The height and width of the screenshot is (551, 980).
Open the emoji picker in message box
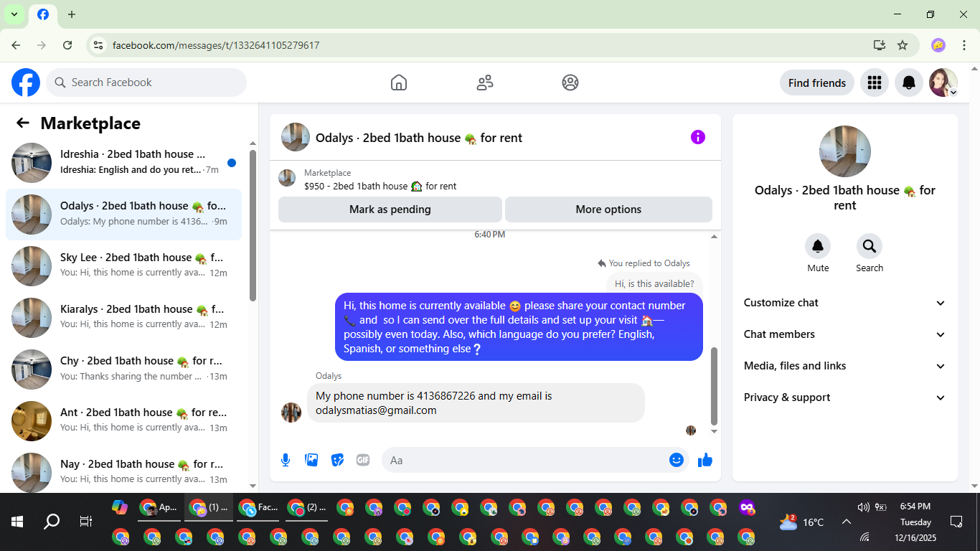[676, 460]
